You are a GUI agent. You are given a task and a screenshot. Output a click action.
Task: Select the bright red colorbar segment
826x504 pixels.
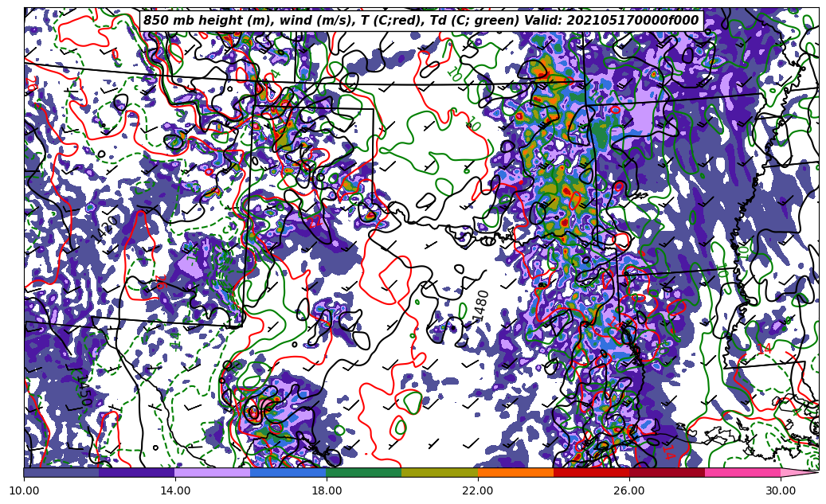(x=591, y=473)
